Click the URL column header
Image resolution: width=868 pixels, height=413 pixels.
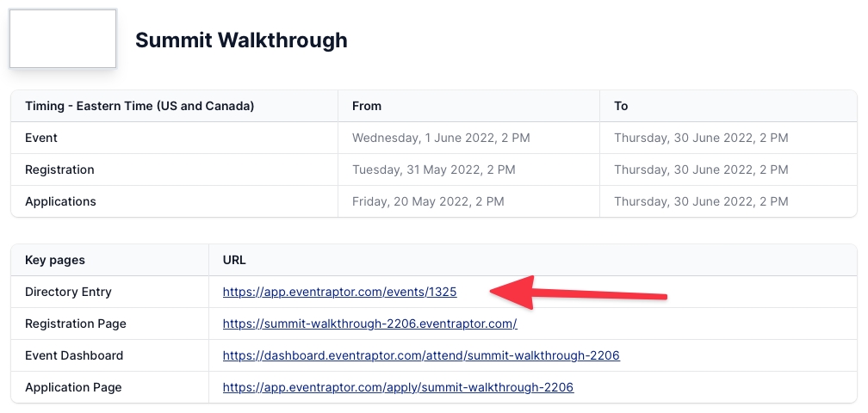[235, 260]
